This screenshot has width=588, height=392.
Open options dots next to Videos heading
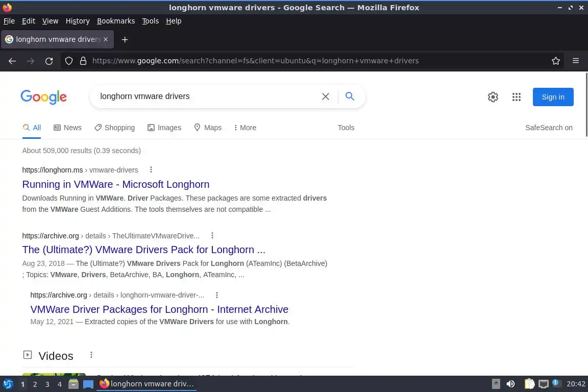tap(91, 355)
